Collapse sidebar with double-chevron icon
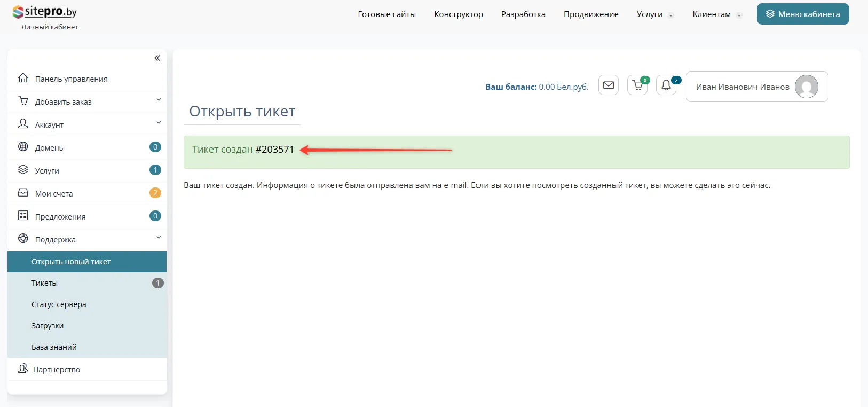Image resolution: width=868 pixels, height=407 pixels. coord(157,58)
